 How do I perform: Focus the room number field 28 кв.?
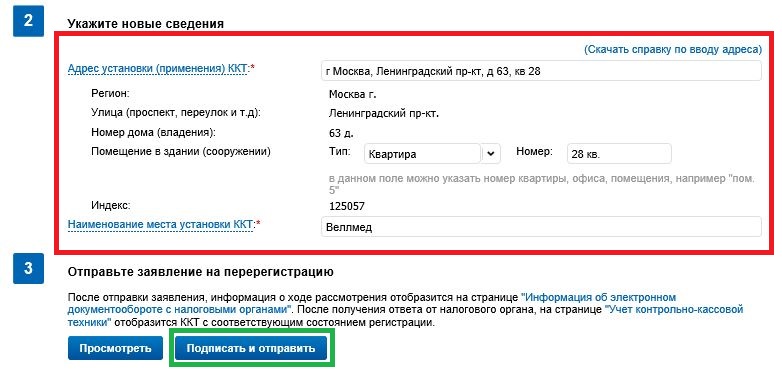(619, 154)
